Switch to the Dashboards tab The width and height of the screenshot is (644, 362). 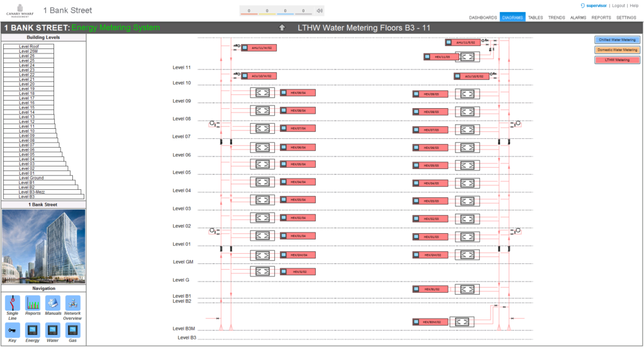point(483,18)
